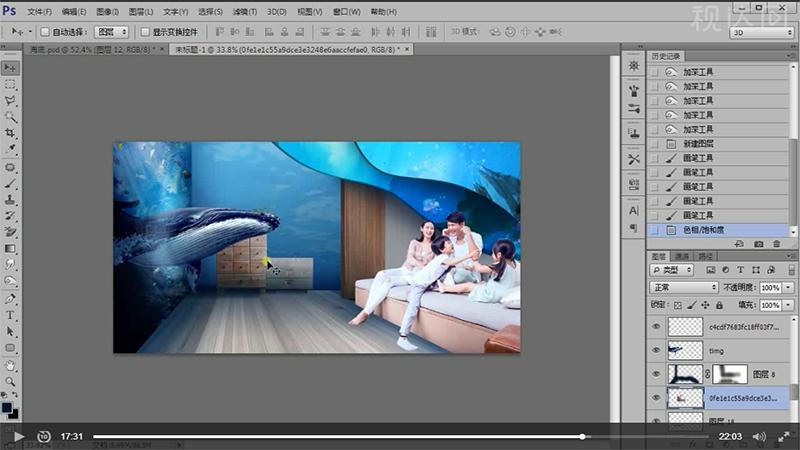This screenshot has height=450, width=800.
Task: Open the 正常 blend mode dropdown
Action: [684, 287]
